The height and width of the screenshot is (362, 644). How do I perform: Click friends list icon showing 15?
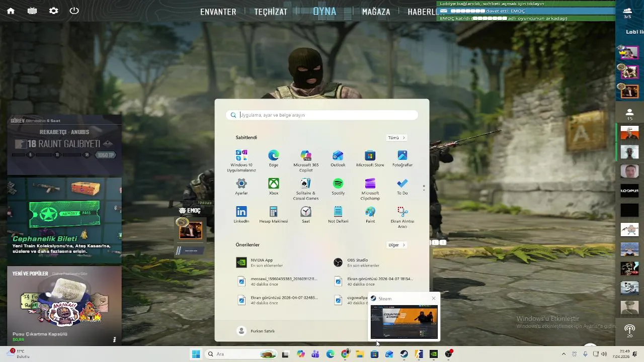tap(629, 114)
